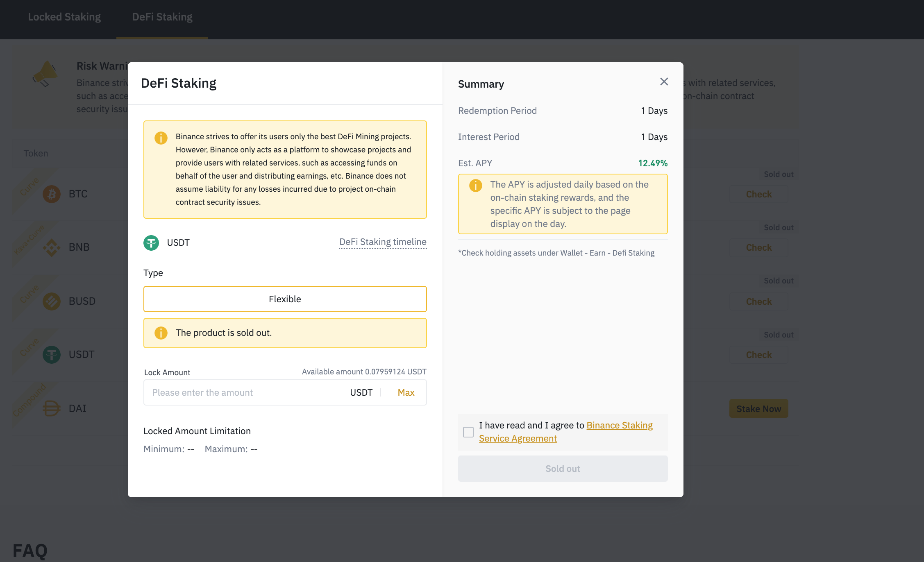
Task: Click the DAI coin icon in token list
Action: [x=52, y=408]
